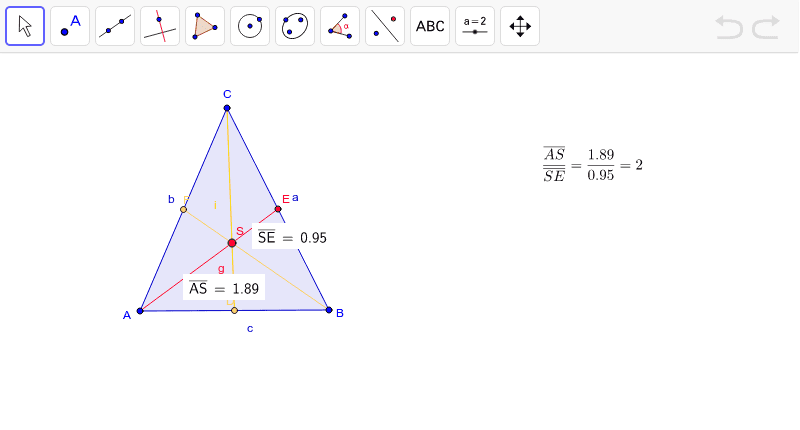Choose Circle with Center through Point tool
800x430 pixels.
click(x=250, y=26)
